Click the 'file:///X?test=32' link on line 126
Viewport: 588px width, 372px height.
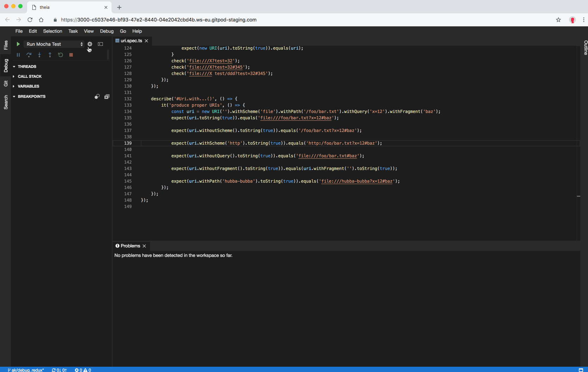(211, 61)
